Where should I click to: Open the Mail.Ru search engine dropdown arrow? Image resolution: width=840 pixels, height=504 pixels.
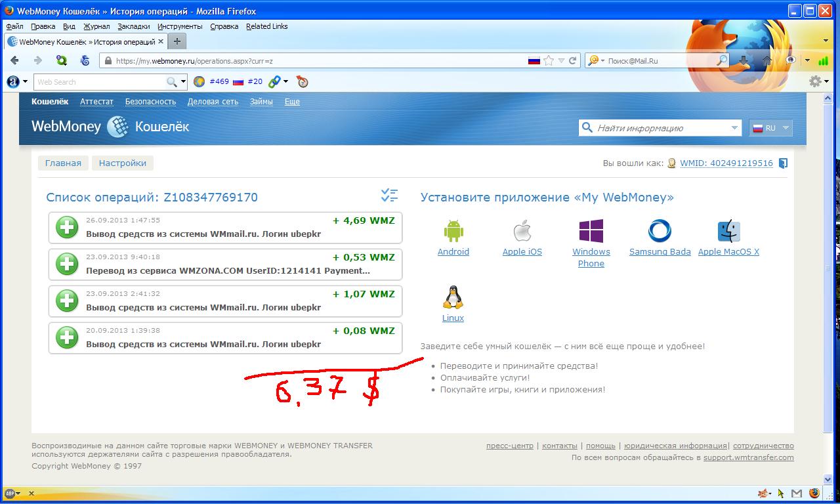pos(602,60)
